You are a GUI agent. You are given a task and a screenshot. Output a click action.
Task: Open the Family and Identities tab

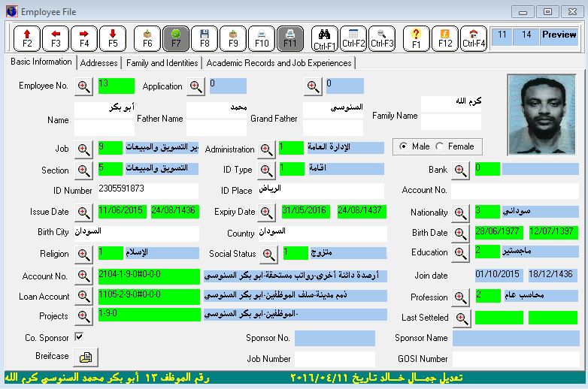162,63
